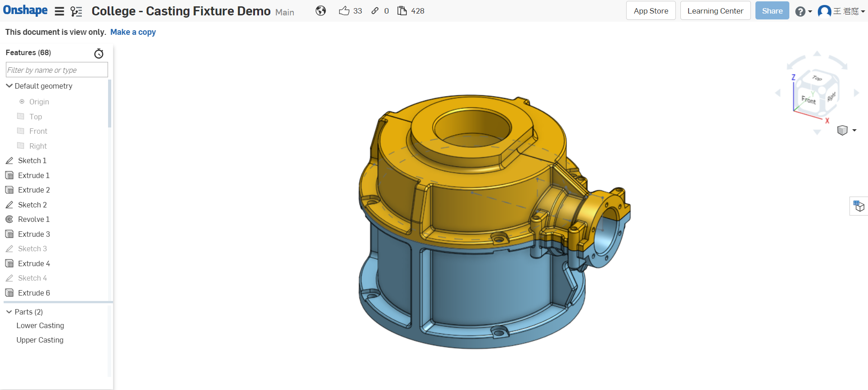This screenshot has height=390, width=868.
Task: Select Revolve 1 in feature list
Action: [33, 219]
